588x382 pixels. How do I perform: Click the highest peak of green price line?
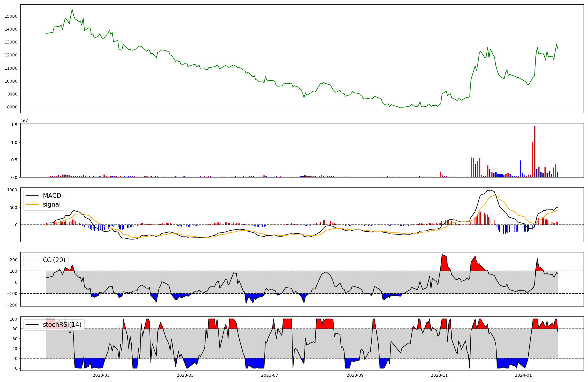(x=72, y=9)
